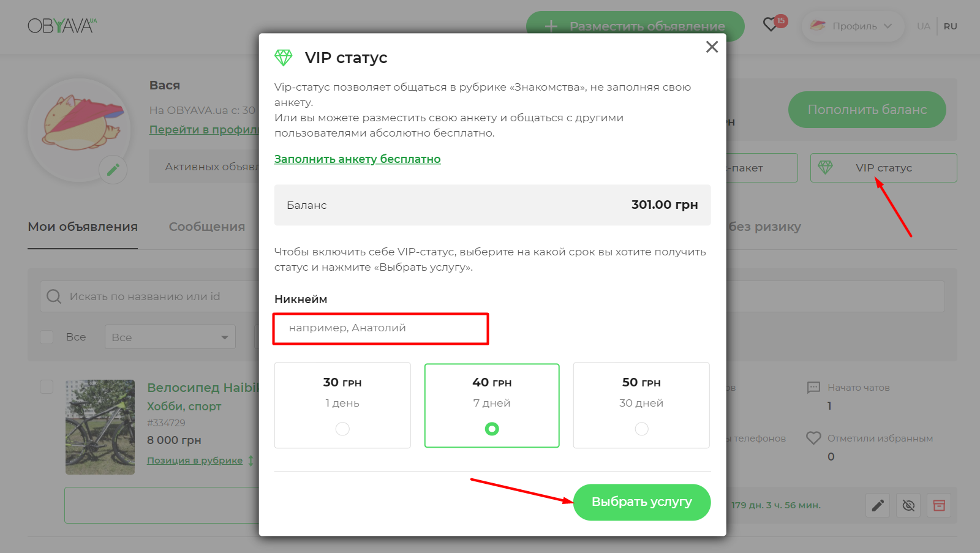The image size is (980, 553).
Task: Click the Никнейм input field
Action: pyautogui.click(x=380, y=328)
